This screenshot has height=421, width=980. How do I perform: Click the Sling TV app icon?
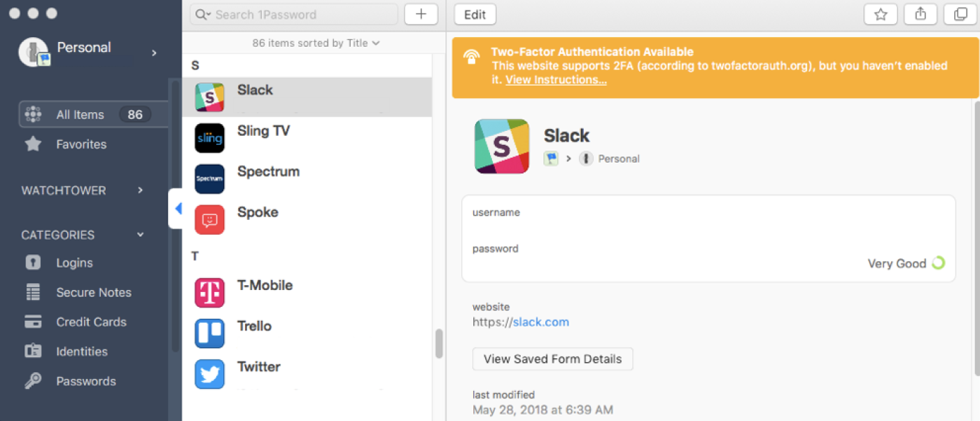209,138
